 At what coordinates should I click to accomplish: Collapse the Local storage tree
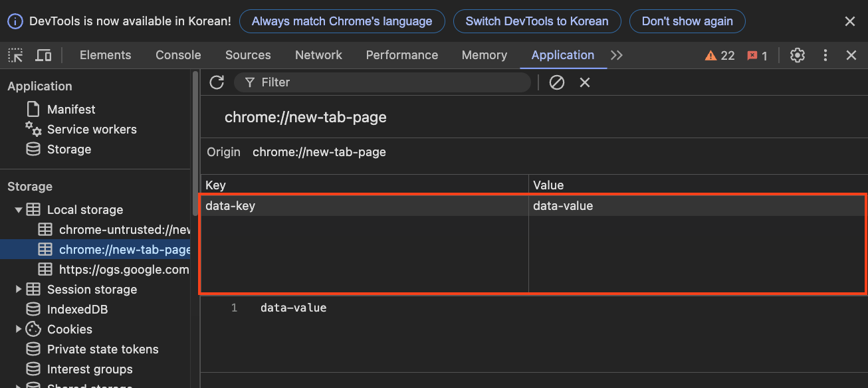click(19, 210)
